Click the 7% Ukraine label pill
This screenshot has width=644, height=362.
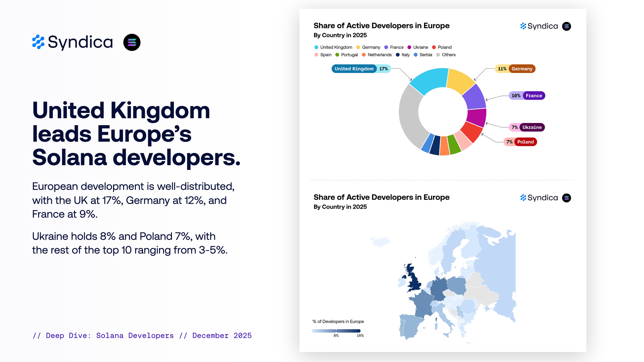526,127
